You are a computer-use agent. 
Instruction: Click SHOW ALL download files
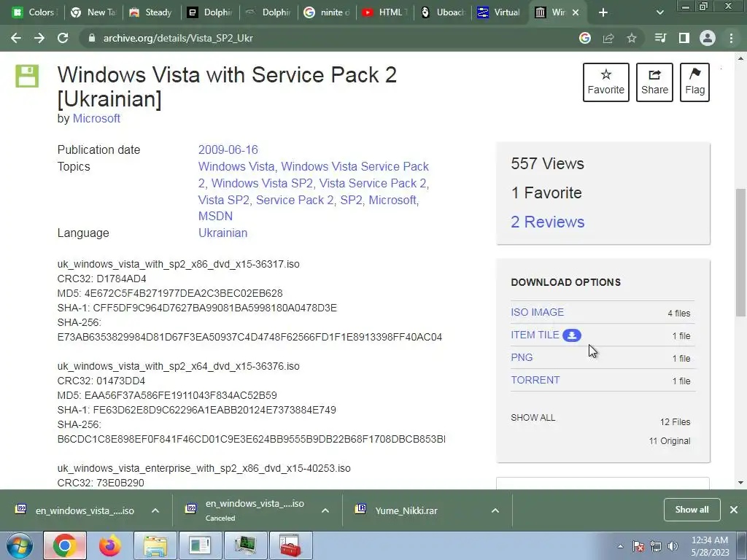[533, 418]
